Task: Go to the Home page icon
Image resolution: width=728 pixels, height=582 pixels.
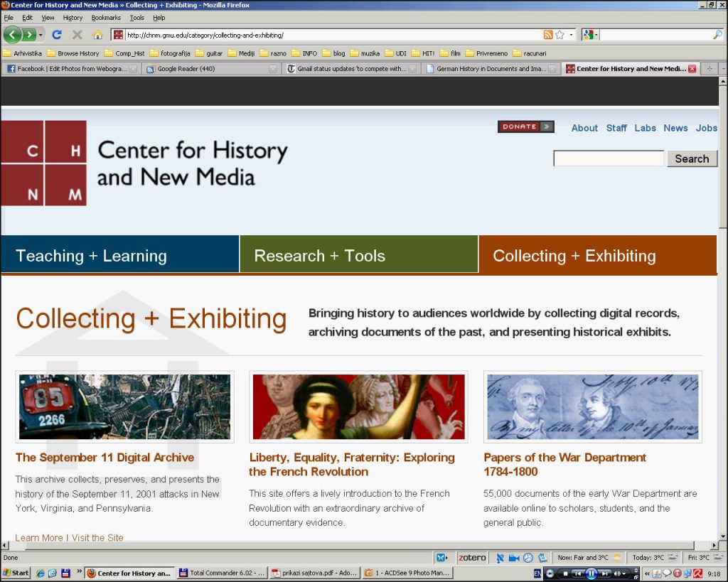Action: [97, 35]
